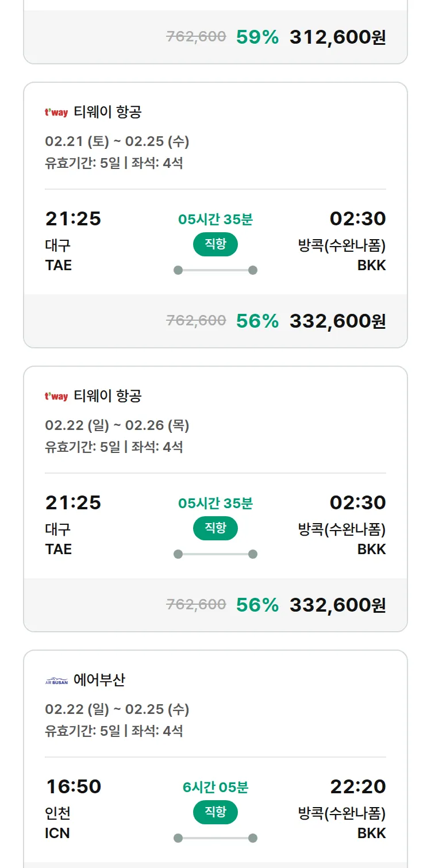Tap the 22:20 Bangkok arrival time
Screen dimensions: 431x868
pyautogui.click(x=357, y=786)
